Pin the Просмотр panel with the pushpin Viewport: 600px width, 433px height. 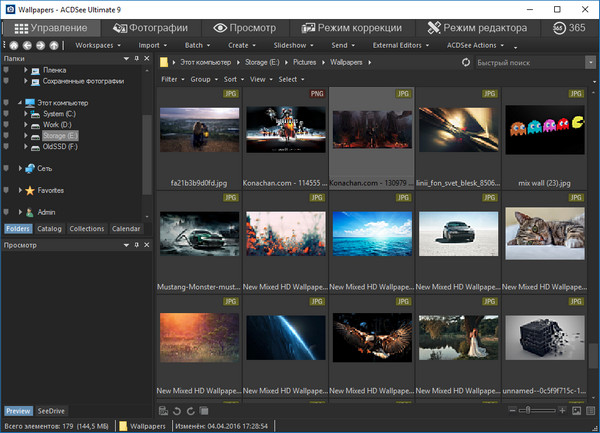coord(135,245)
